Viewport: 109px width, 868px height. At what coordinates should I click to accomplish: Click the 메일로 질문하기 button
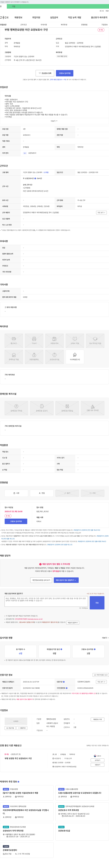pyautogui.click(x=73, y=623)
